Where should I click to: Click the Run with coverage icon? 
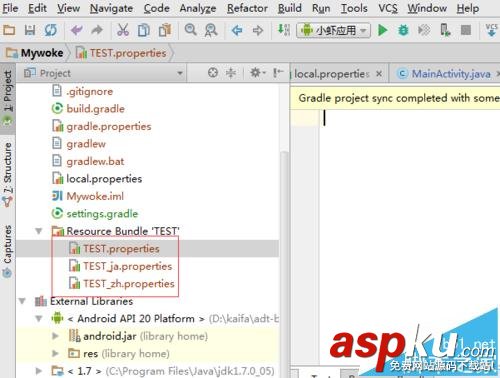424,30
